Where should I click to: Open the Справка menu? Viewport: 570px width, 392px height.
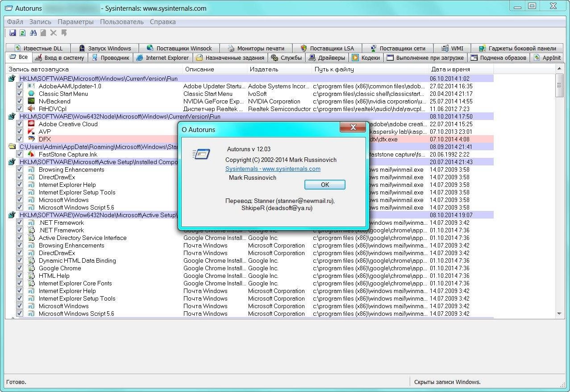point(163,22)
